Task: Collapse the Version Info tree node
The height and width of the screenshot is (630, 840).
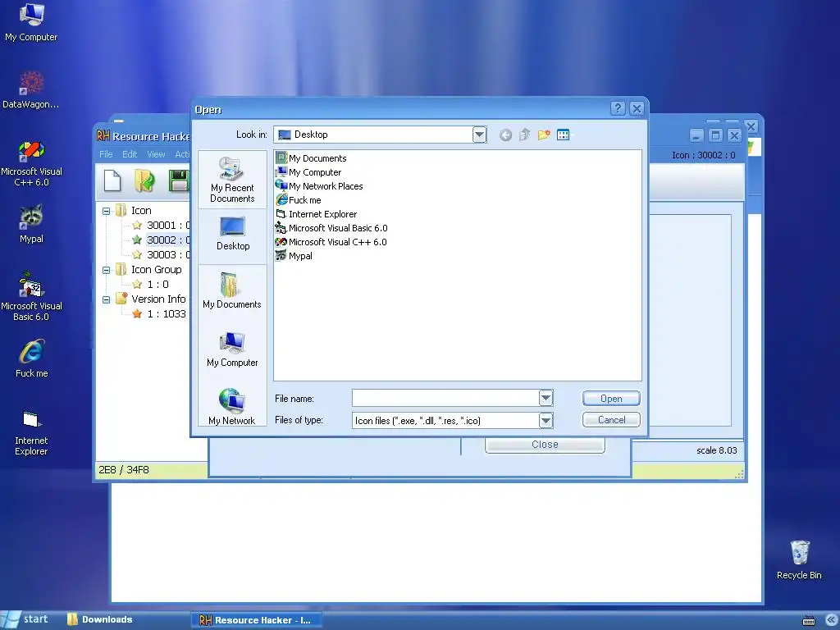Action: click(106, 299)
